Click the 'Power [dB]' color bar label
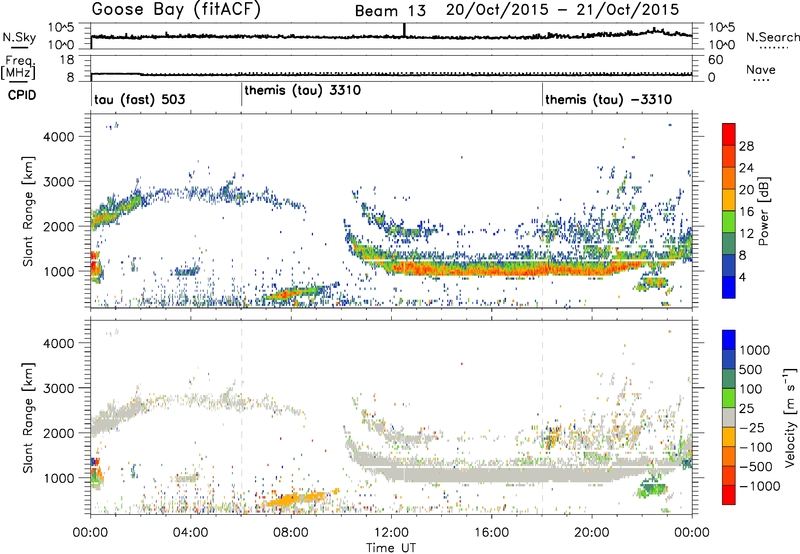The height and width of the screenshot is (554, 800). coord(764,211)
